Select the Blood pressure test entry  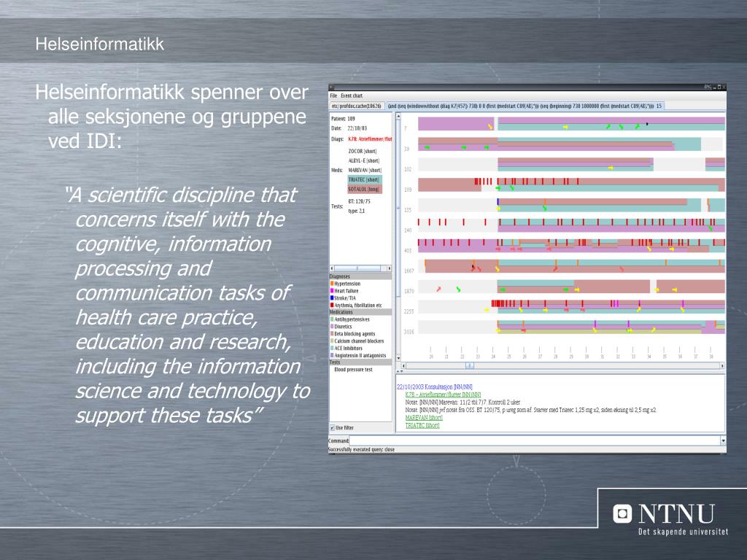coord(354,370)
